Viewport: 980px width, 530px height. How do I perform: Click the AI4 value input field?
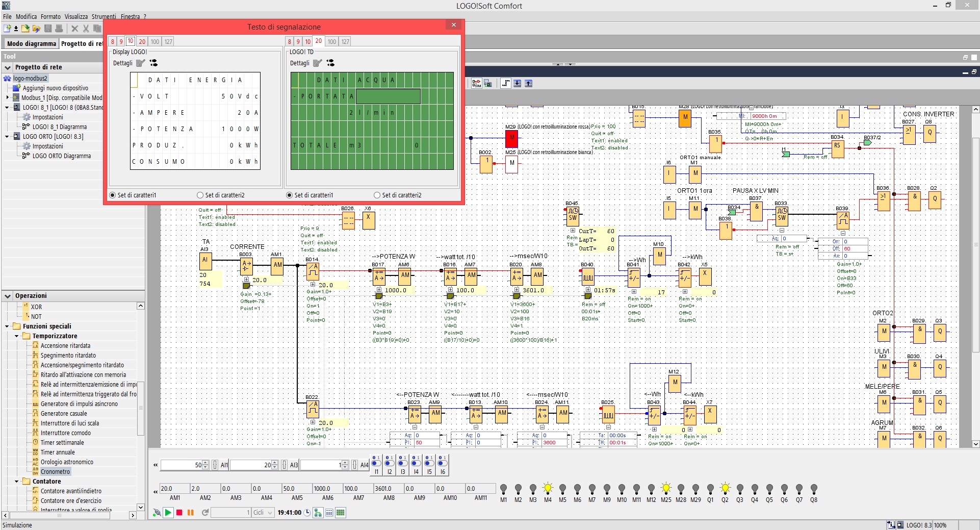pos(321,465)
